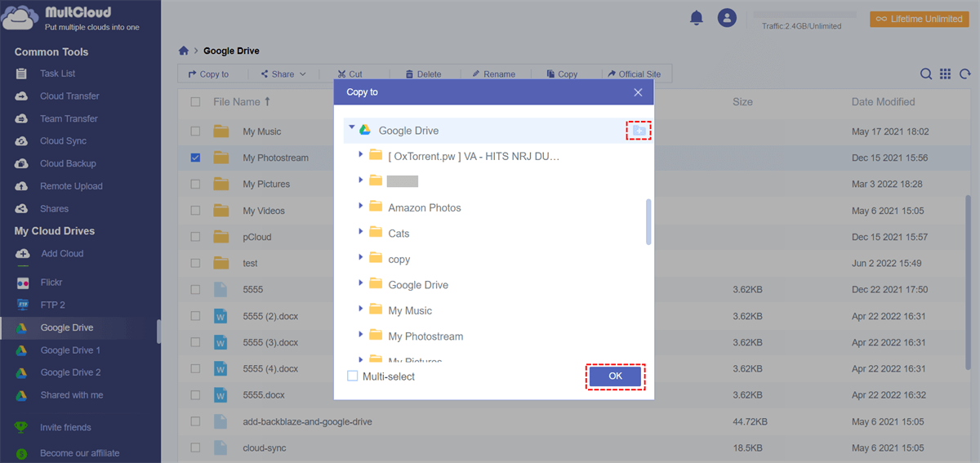The image size is (980, 463).
Task: Check the My Music row checkbox
Action: pyautogui.click(x=195, y=131)
